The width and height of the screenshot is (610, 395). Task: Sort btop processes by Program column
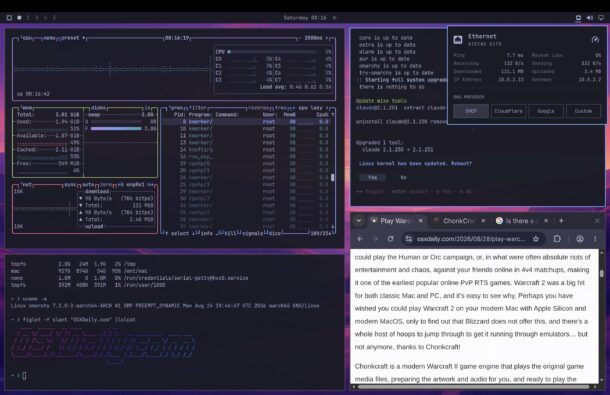tap(199, 115)
